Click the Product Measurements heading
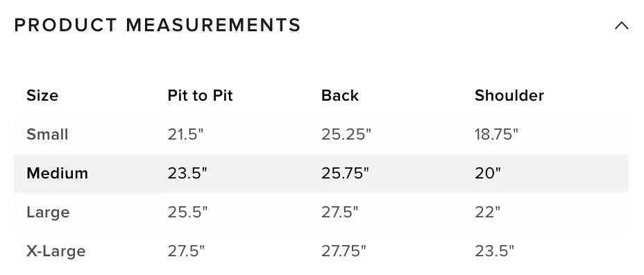The height and width of the screenshot is (275, 644). tap(158, 25)
